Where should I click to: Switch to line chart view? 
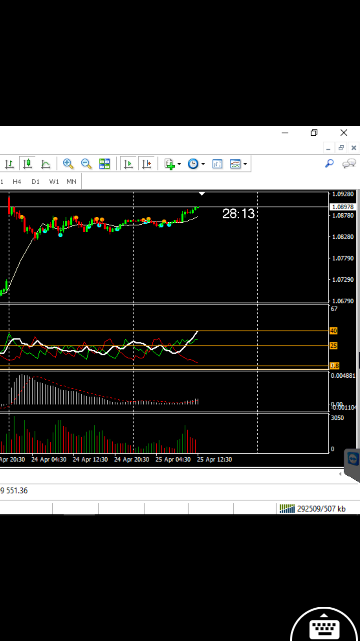pos(45,164)
